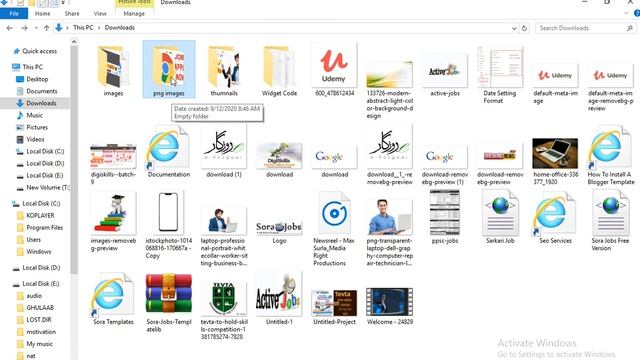640x360 pixels.
Task: Select the istockphoto phone image copy
Action: tap(169, 225)
